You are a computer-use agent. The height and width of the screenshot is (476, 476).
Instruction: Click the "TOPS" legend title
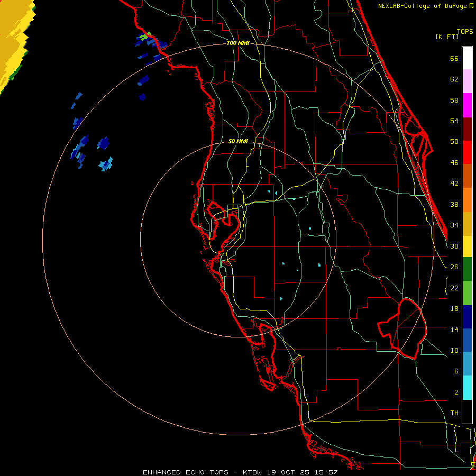[x=465, y=31]
